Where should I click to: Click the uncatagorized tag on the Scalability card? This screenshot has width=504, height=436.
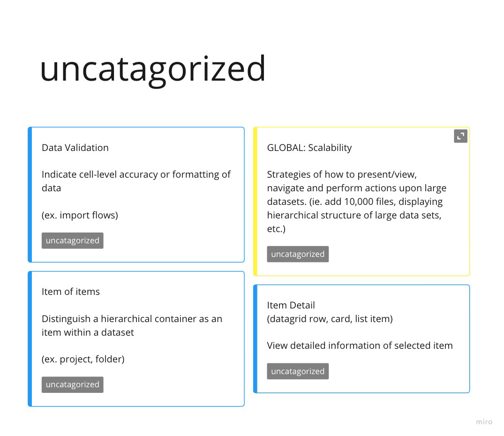tap(298, 254)
